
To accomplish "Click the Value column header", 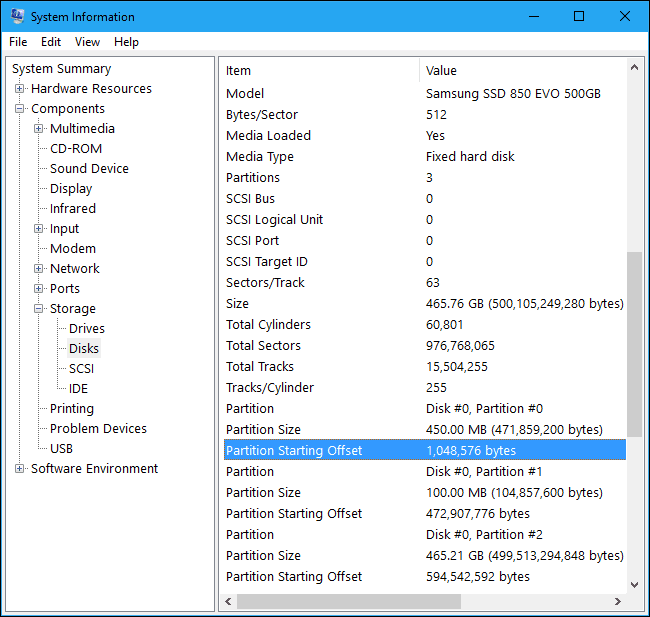I will click(520, 71).
